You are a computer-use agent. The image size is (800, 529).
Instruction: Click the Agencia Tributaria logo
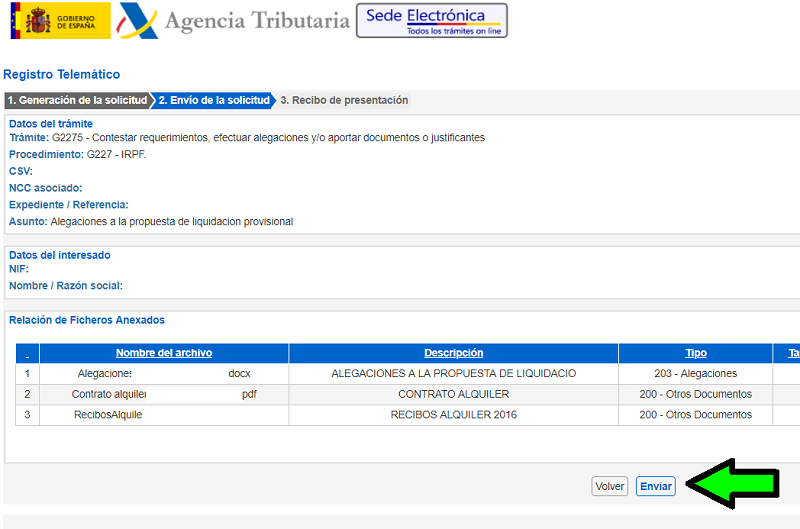[x=233, y=21]
